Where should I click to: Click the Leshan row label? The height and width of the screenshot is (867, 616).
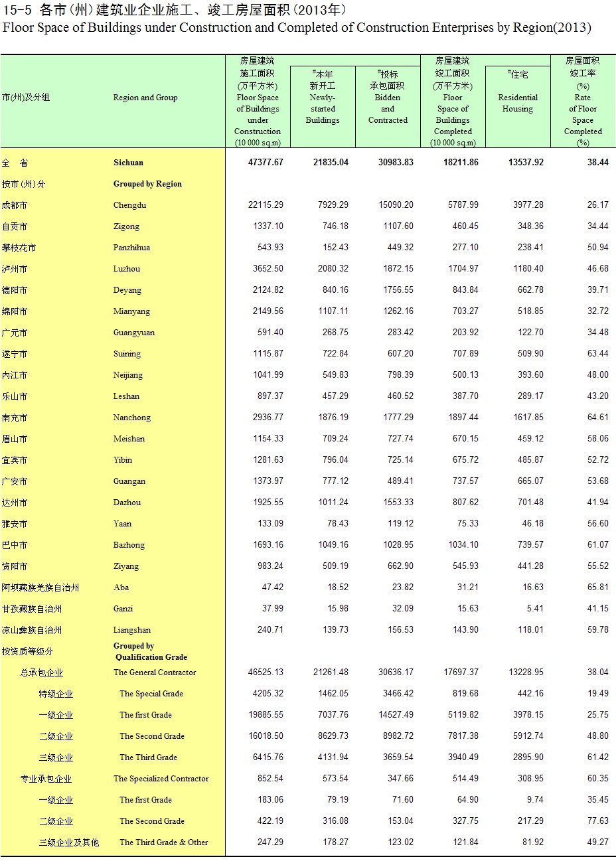(x=126, y=396)
